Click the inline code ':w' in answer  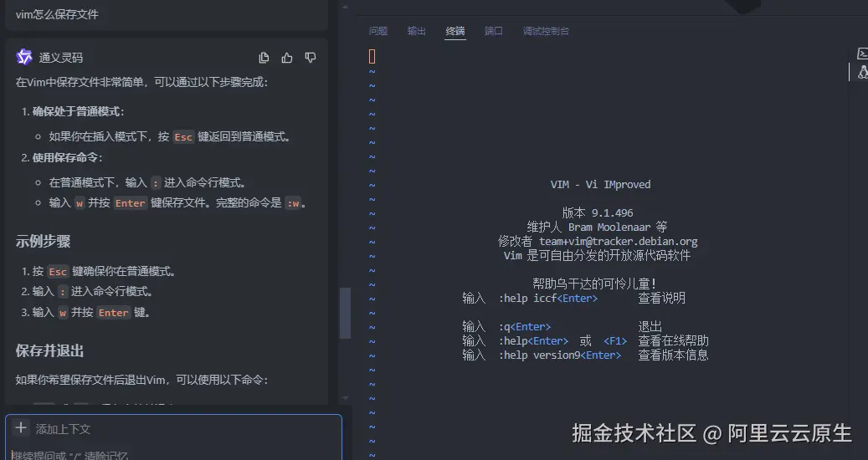tap(293, 203)
